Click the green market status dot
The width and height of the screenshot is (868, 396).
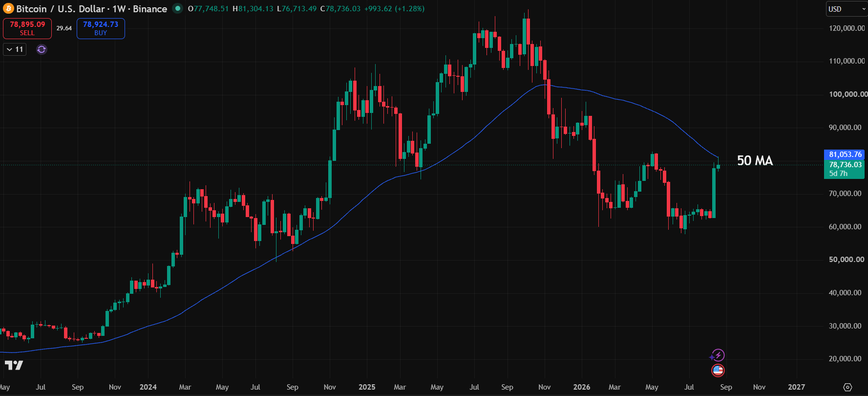[x=177, y=8]
